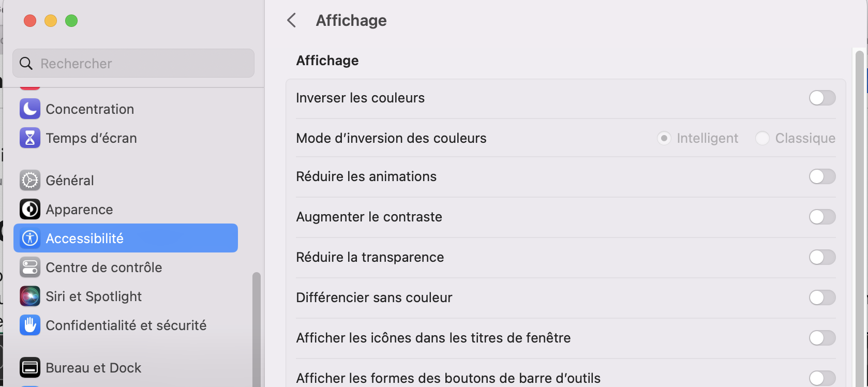The height and width of the screenshot is (387, 868).
Task: Enable Réduire la transparence switch
Action: (x=822, y=257)
